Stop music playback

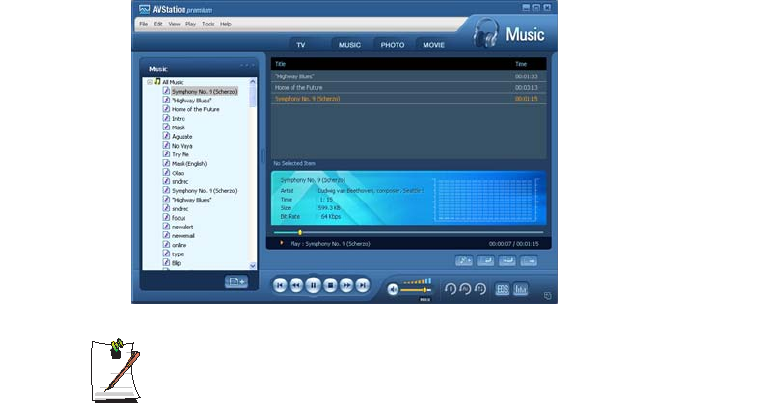330,285
